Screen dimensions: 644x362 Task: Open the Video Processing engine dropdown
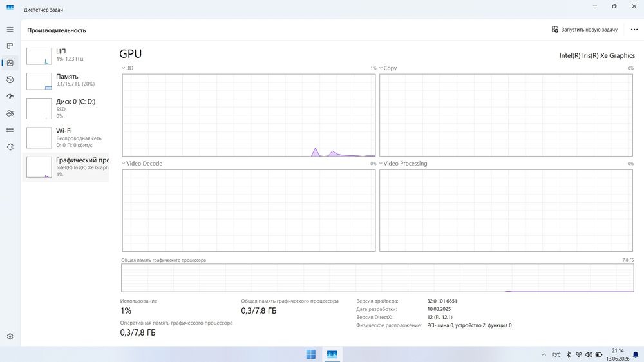403,163
